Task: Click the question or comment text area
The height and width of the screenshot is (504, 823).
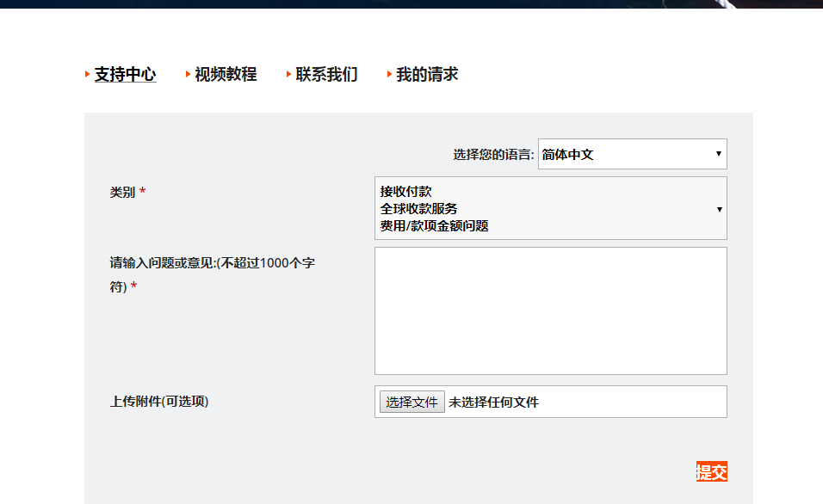Action: (x=551, y=311)
